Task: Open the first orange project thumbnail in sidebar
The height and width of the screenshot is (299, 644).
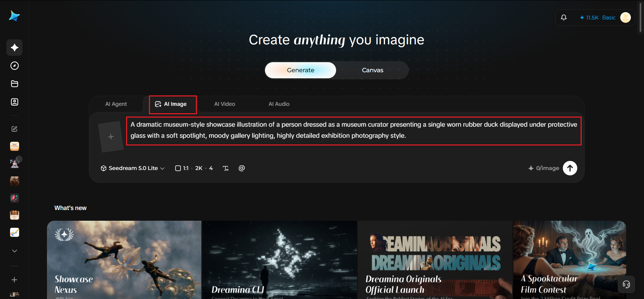Action: click(14, 146)
